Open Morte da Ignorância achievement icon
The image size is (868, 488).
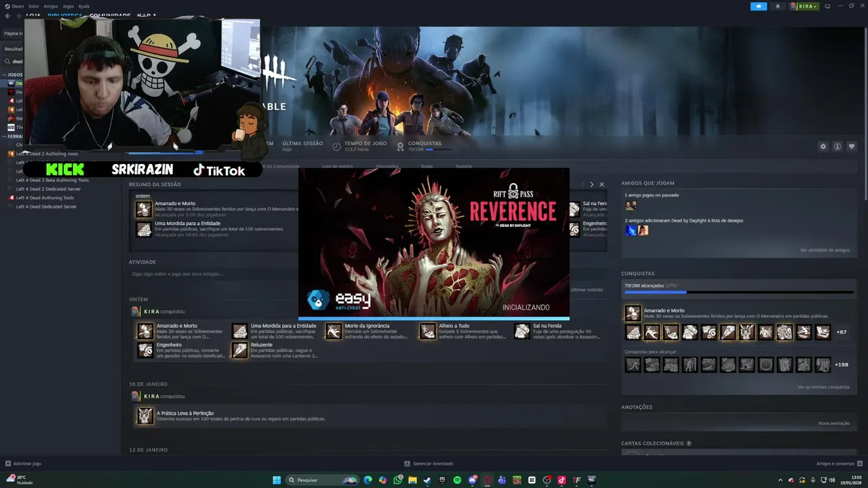click(334, 331)
